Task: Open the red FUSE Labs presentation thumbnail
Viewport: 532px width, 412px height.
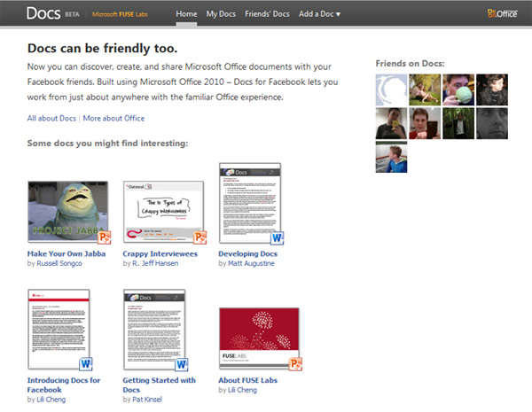Action: click(259, 338)
